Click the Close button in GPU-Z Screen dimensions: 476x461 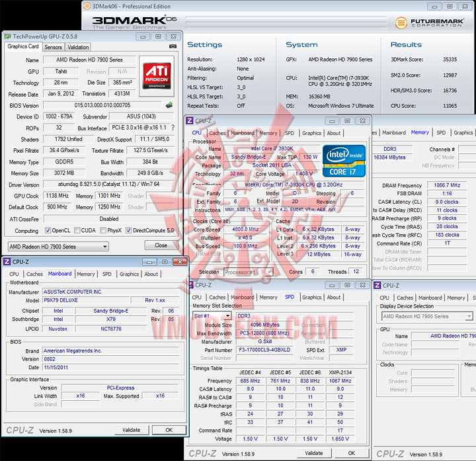161,245
